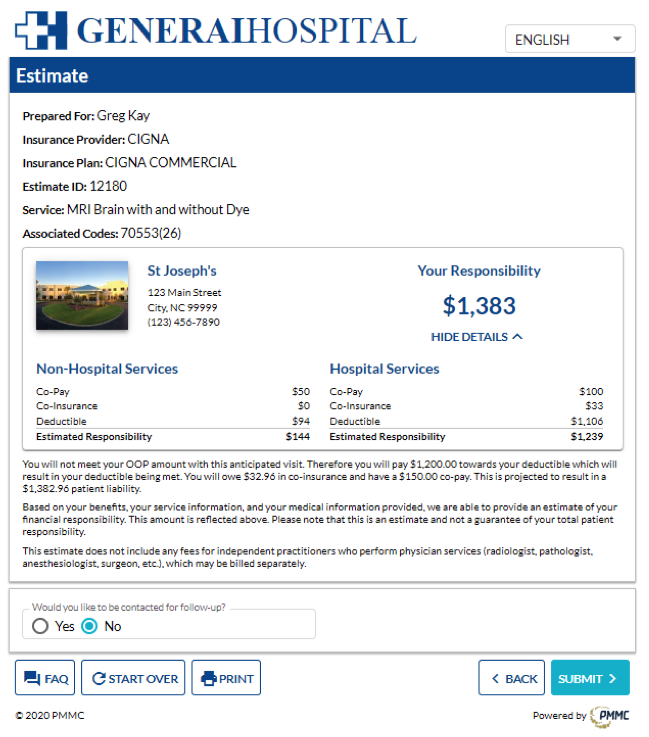Open the English language dropdown
Screen dimensions: 649x737
570,39
